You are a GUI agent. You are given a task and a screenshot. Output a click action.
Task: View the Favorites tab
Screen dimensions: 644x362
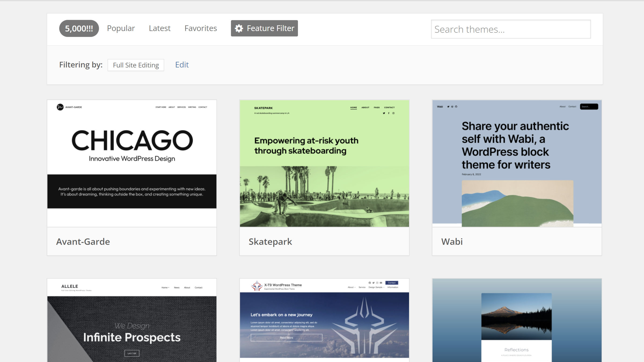point(200,28)
